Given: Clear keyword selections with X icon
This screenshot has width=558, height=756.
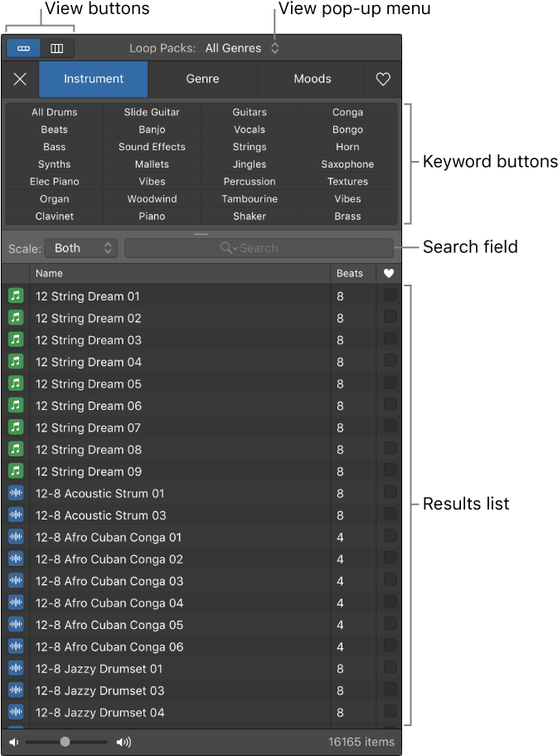Looking at the screenshot, I should tap(20, 79).
